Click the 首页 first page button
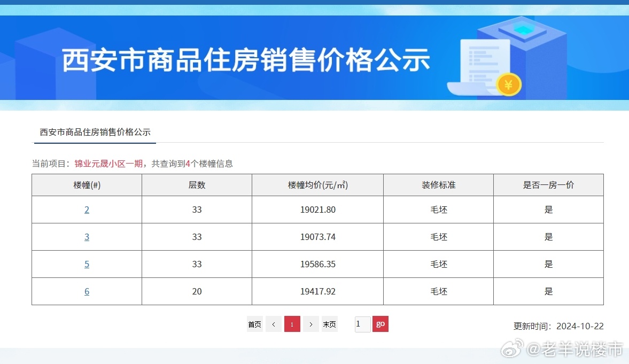 tap(254, 324)
